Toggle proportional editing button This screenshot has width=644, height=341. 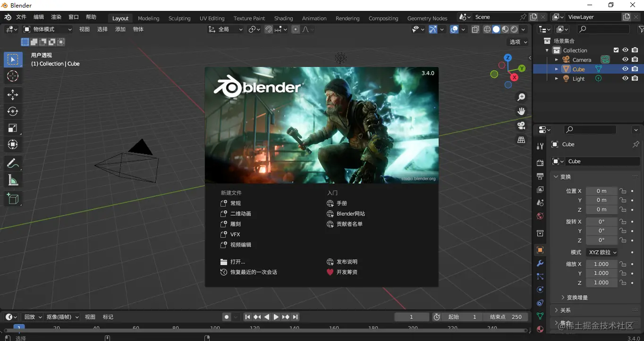point(296,29)
